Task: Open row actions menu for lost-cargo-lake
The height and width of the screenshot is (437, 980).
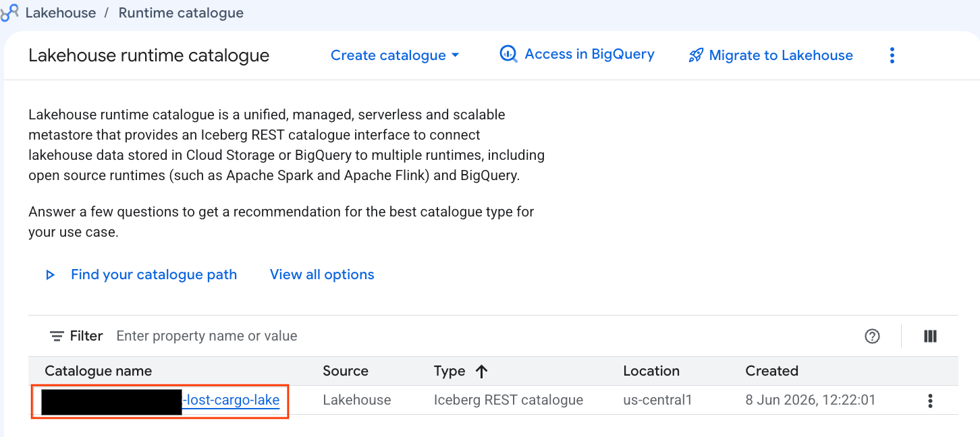Action: [930, 401]
